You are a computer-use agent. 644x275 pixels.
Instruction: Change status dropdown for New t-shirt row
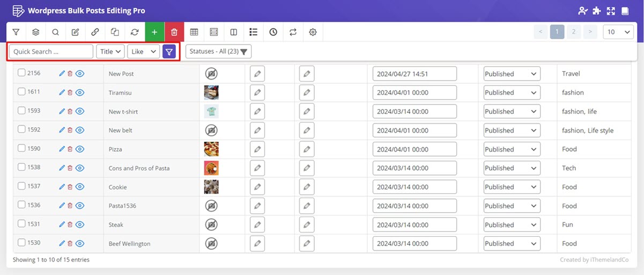[x=512, y=111]
